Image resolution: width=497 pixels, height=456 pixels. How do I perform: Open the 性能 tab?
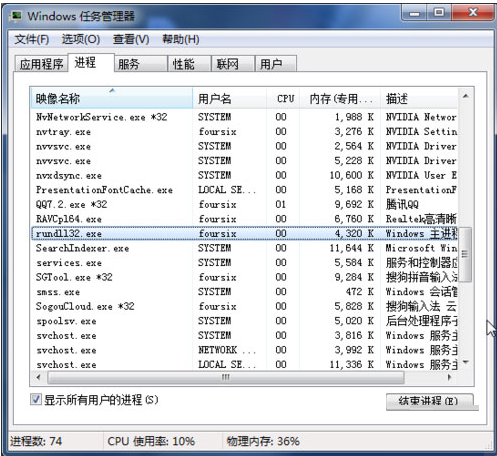[189, 64]
